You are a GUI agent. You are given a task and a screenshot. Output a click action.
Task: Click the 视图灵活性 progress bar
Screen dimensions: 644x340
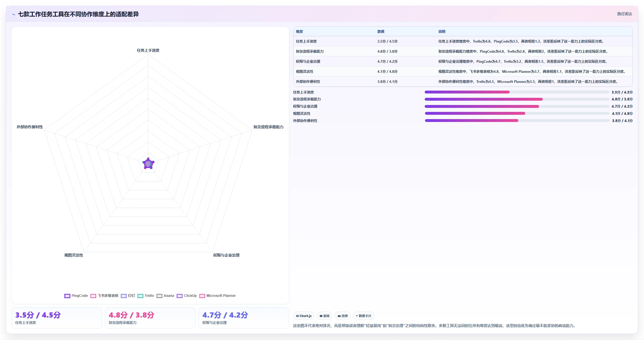[517, 113]
